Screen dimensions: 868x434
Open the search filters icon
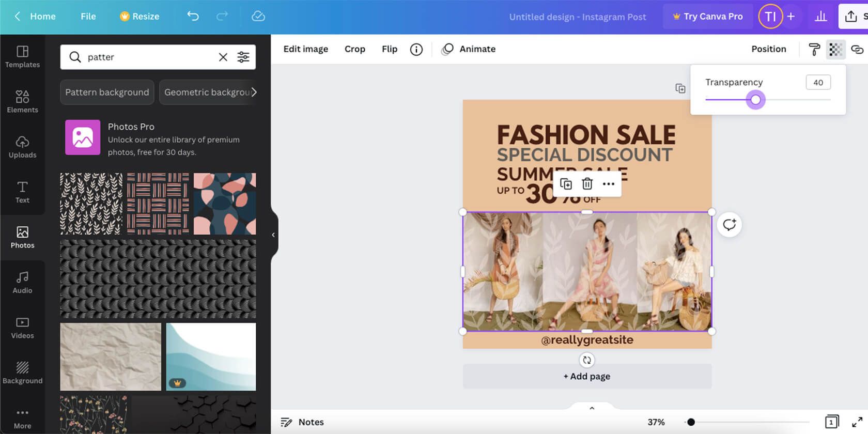point(243,57)
